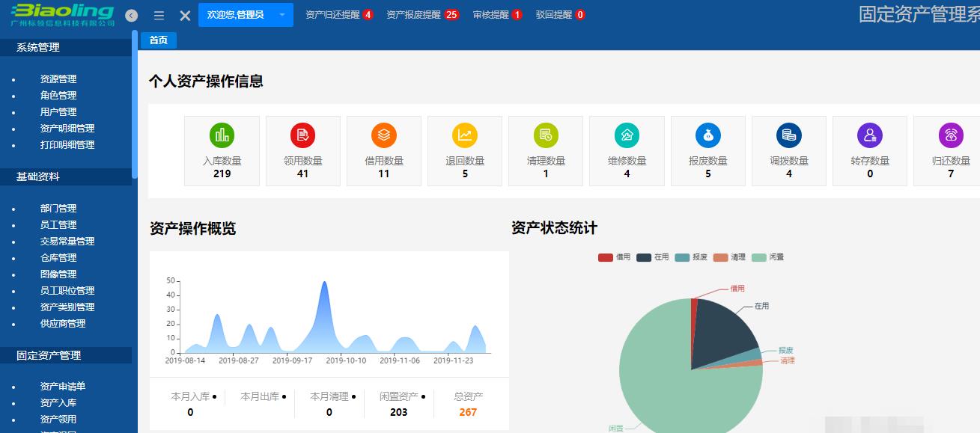Switch to the 首页 tab
Image resolution: width=980 pixels, height=433 pixels.
[157, 40]
